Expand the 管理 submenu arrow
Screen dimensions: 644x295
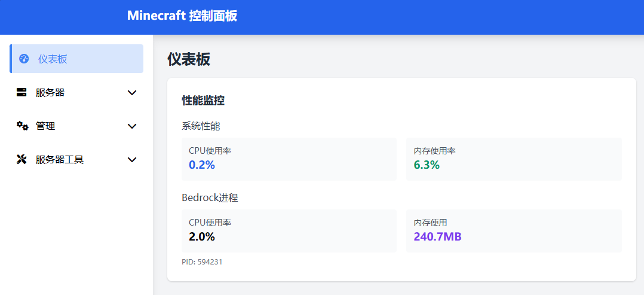133,126
